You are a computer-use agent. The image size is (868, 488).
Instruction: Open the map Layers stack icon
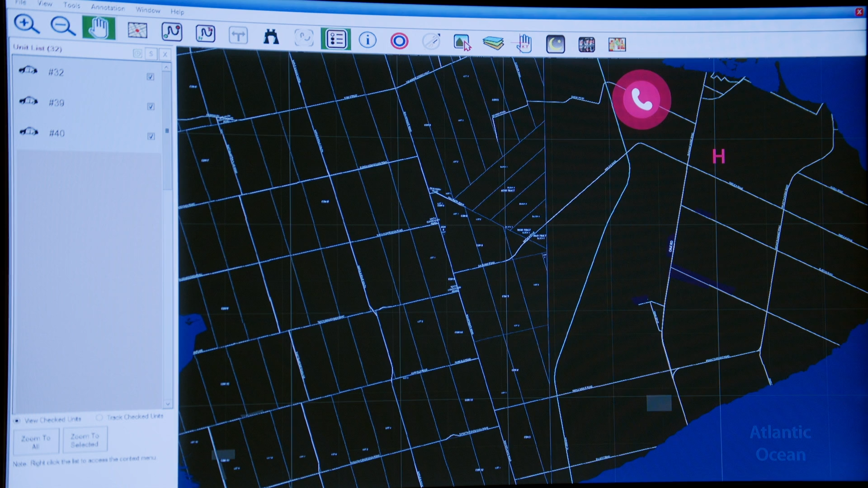(493, 43)
